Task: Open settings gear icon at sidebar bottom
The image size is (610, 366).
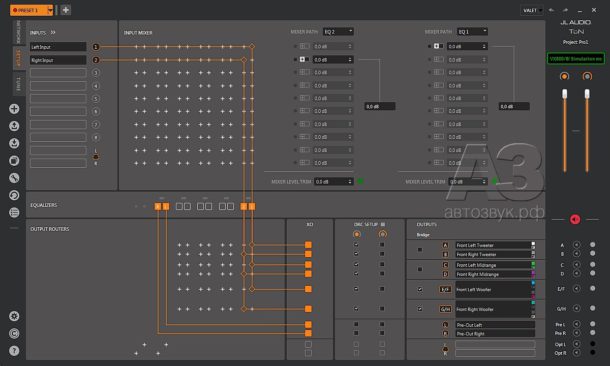Action: point(14,316)
